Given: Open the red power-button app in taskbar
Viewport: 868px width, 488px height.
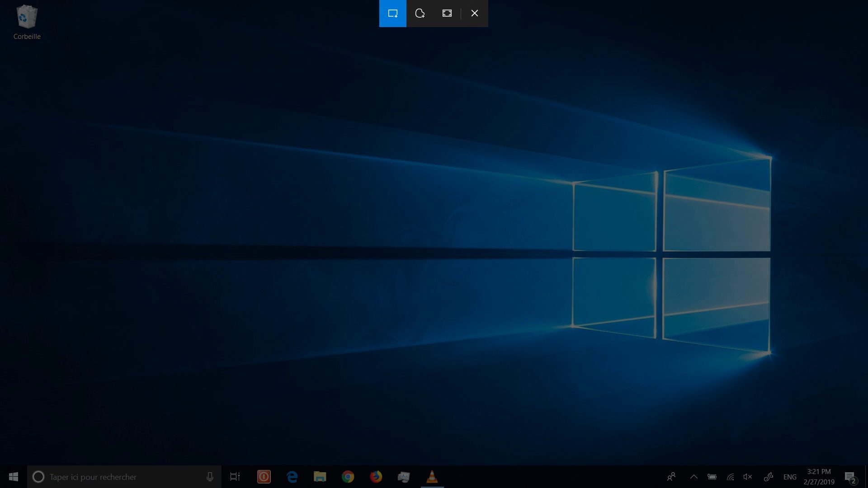Looking at the screenshot, I should (x=264, y=477).
